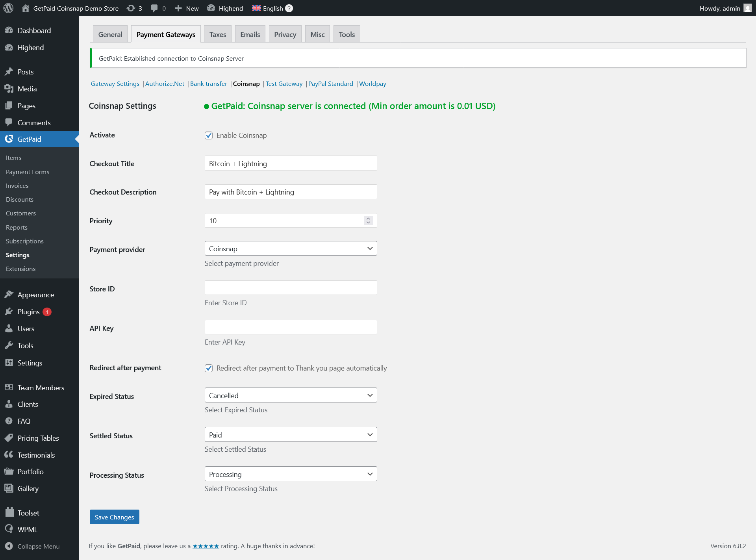Open the Payment provider dropdown

point(291,248)
